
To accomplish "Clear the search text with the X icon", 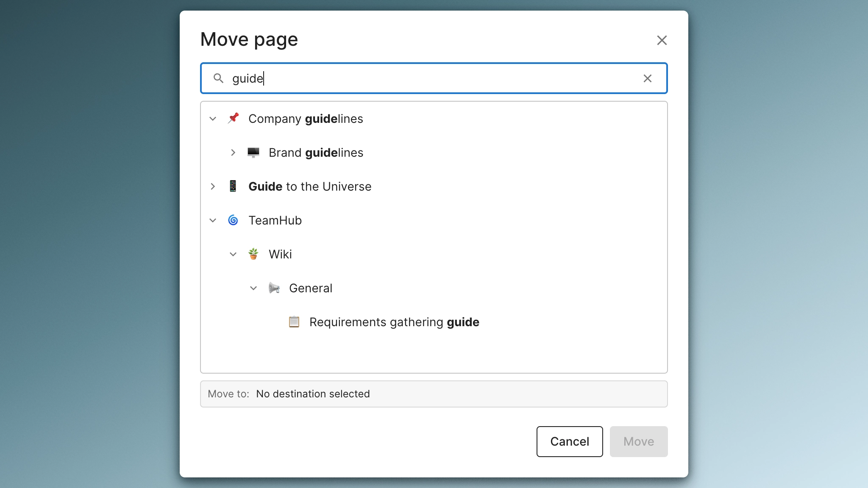I will pyautogui.click(x=648, y=78).
